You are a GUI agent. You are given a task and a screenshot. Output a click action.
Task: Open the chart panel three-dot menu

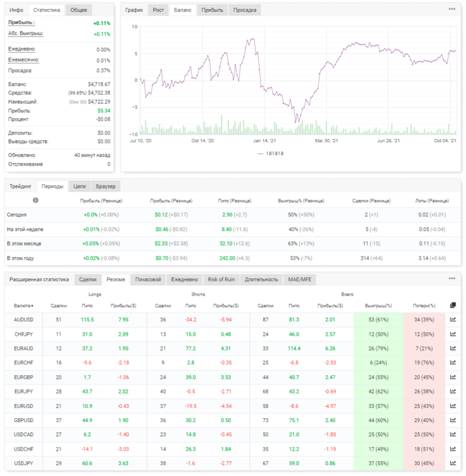pos(452,9)
